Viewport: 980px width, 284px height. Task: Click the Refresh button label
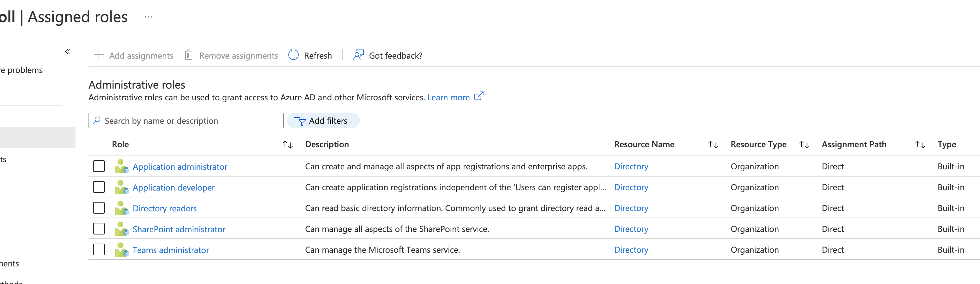coord(318,56)
